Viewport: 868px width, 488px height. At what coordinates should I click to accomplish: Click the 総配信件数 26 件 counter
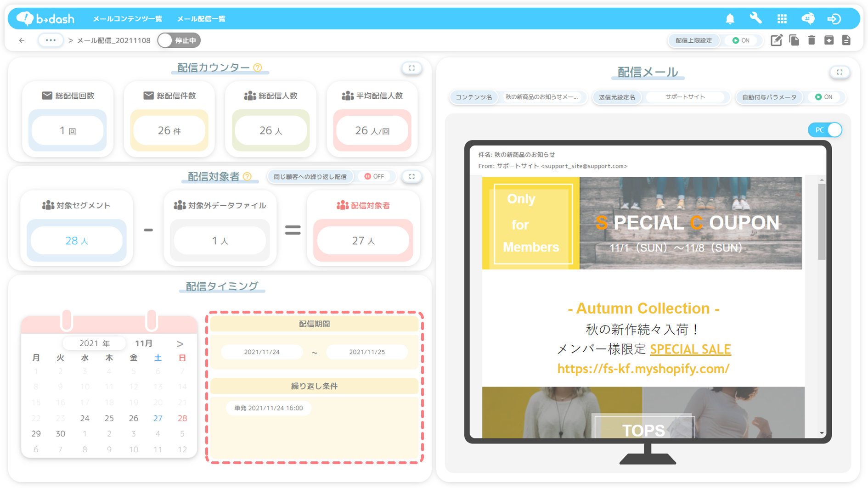tap(169, 130)
